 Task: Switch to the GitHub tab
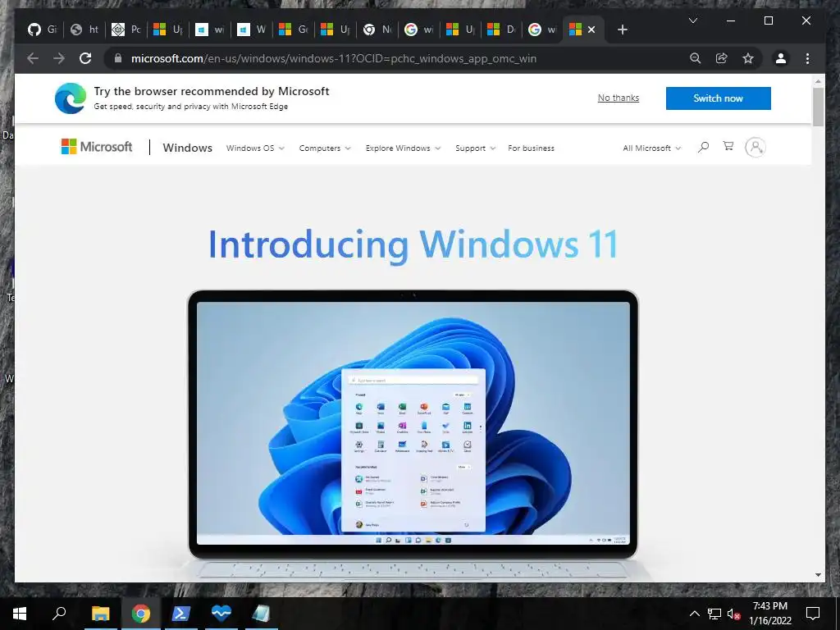pyautogui.click(x=43, y=30)
